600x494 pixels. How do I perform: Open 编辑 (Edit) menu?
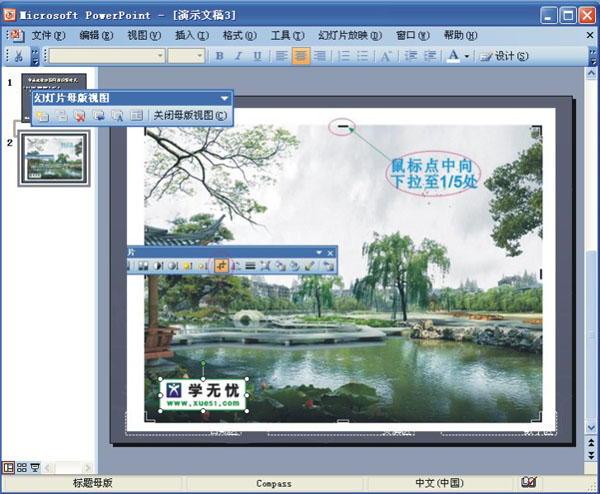pos(96,36)
